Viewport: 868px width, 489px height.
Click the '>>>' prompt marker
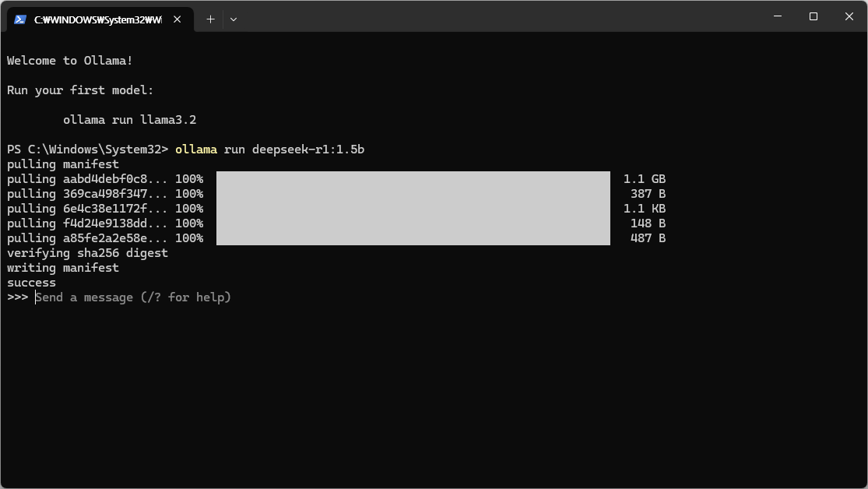17,297
